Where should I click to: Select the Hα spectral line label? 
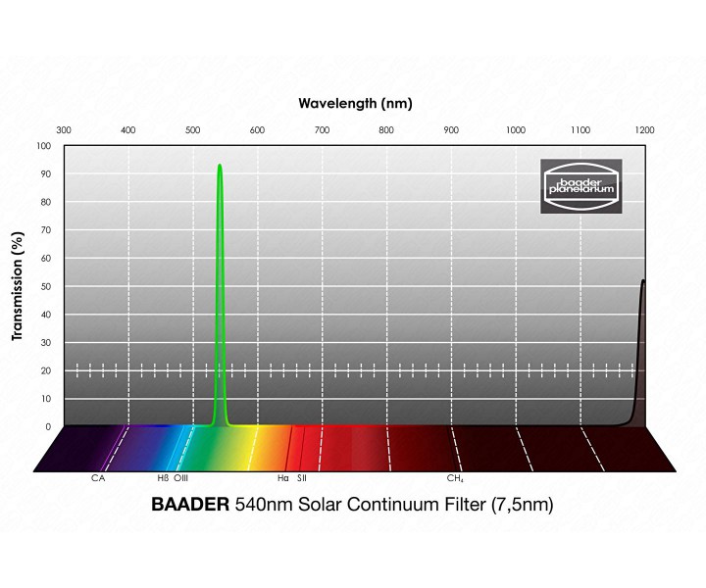282,479
